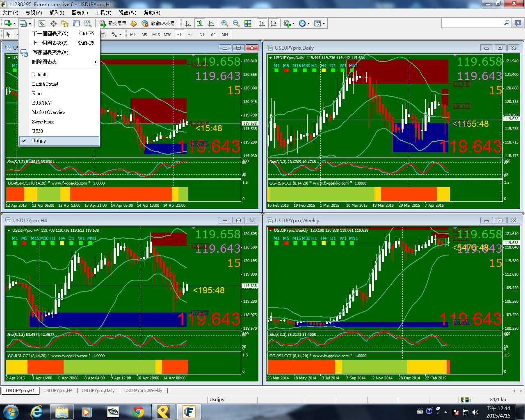Select the US30 profile
This screenshot has height=420, width=525.
point(59,131)
